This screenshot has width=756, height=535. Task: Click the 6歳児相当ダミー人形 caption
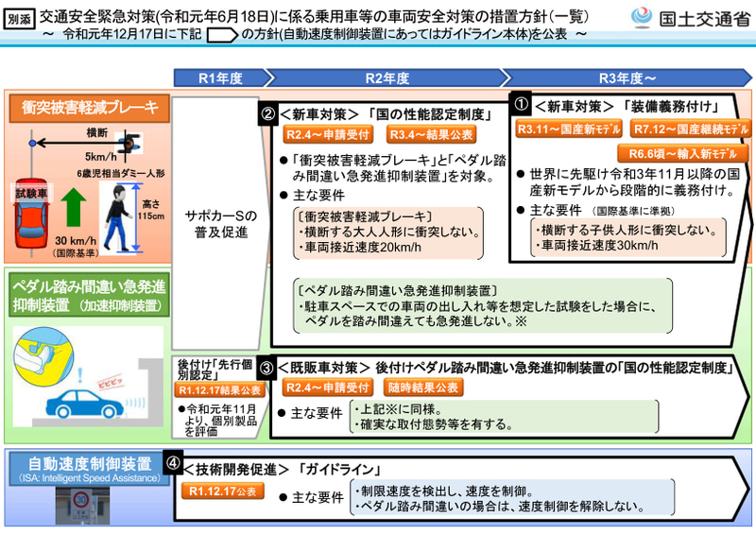(x=121, y=173)
